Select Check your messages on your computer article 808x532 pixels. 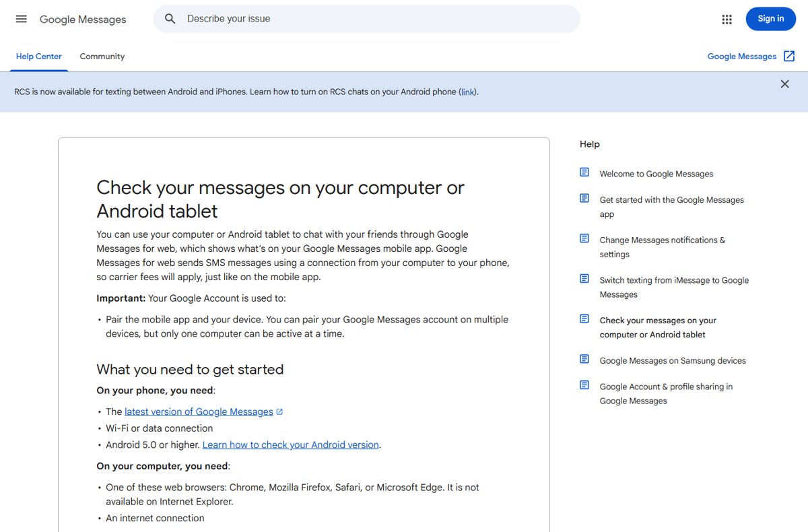(x=658, y=327)
